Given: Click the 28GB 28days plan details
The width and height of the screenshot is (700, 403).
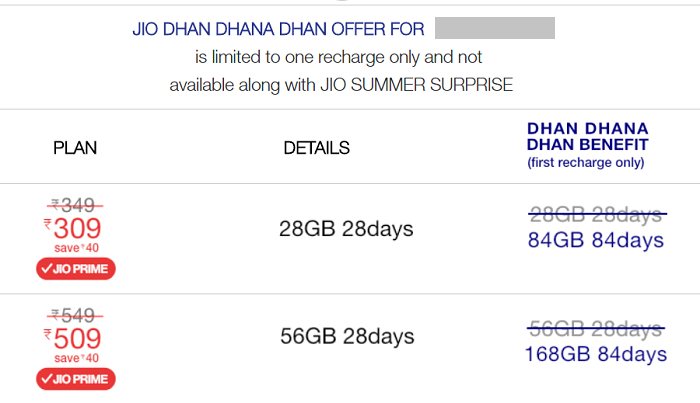Looking at the screenshot, I should coord(346,229).
